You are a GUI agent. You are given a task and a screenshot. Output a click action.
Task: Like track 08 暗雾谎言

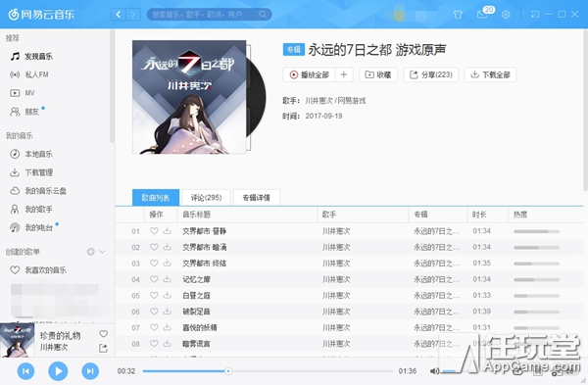click(154, 344)
